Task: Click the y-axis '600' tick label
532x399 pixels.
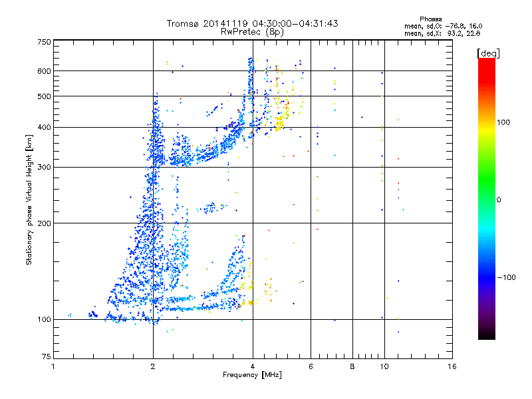Action: [44, 71]
